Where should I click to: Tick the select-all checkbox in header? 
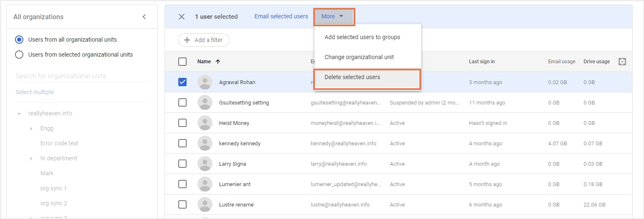click(x=182, y=62)
